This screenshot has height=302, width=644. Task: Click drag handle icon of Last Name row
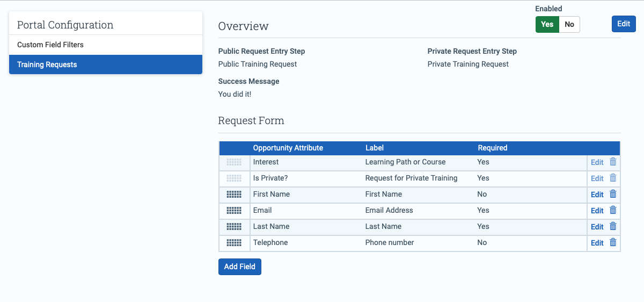pos(234,226)
